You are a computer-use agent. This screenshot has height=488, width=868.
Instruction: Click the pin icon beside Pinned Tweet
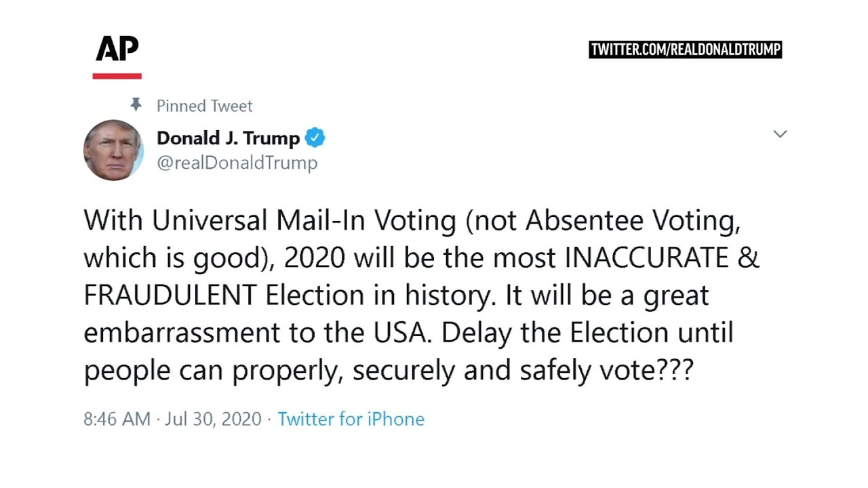(x=136, y=105)
